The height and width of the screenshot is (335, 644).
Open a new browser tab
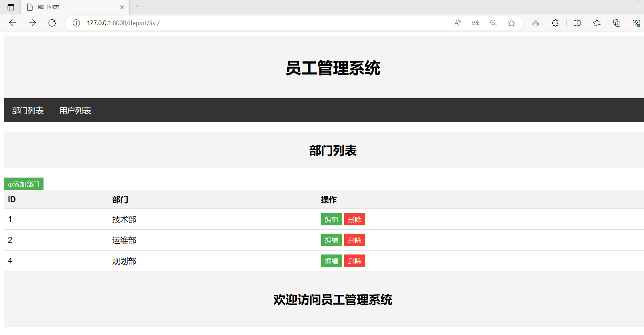point(137,7)
